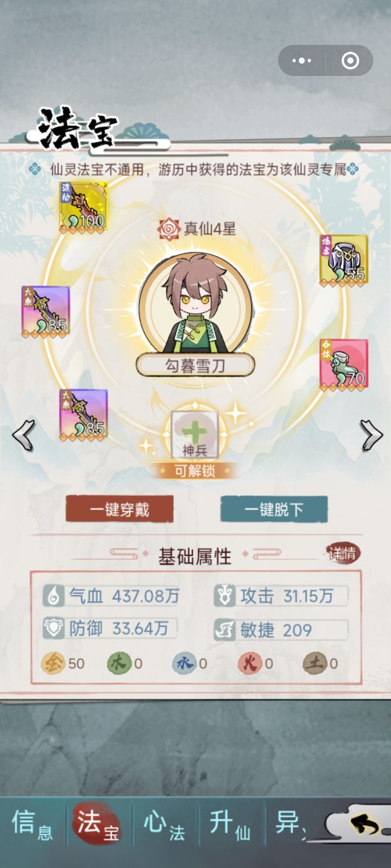
Task: Click the 土 element icon
Action: point(314,663)
